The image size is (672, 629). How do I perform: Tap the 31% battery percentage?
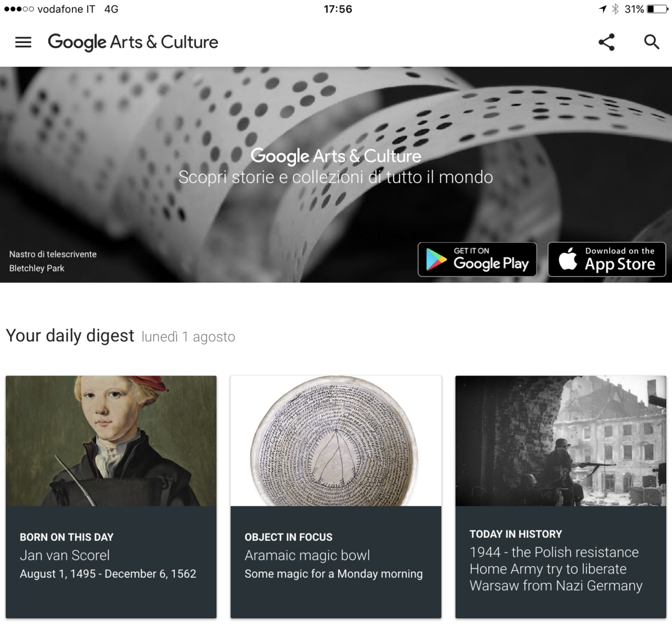click(634, 9)
